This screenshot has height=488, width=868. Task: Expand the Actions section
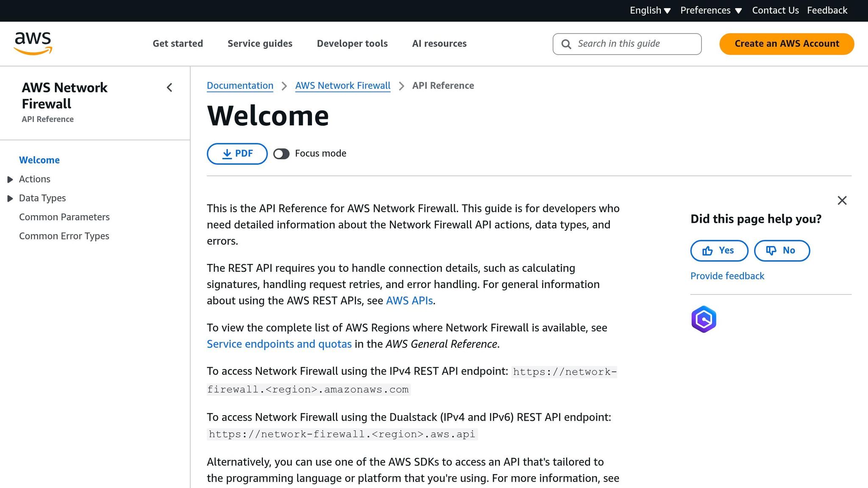tap(10, 179)
